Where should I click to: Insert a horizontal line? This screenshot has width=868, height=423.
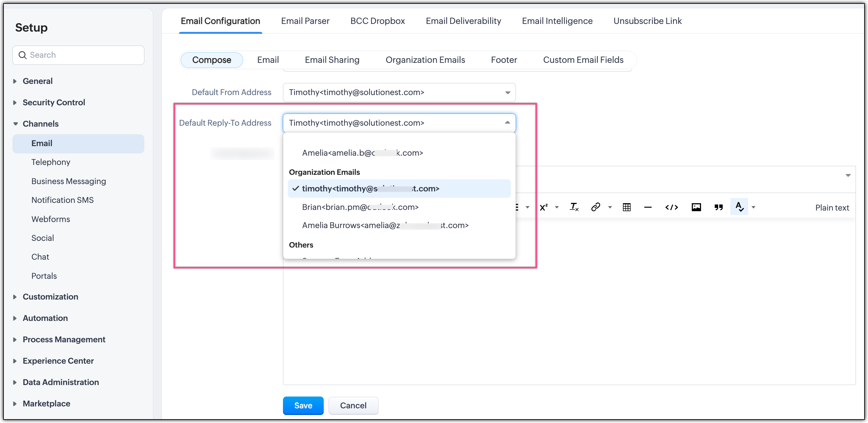click(x=648, y=207)
